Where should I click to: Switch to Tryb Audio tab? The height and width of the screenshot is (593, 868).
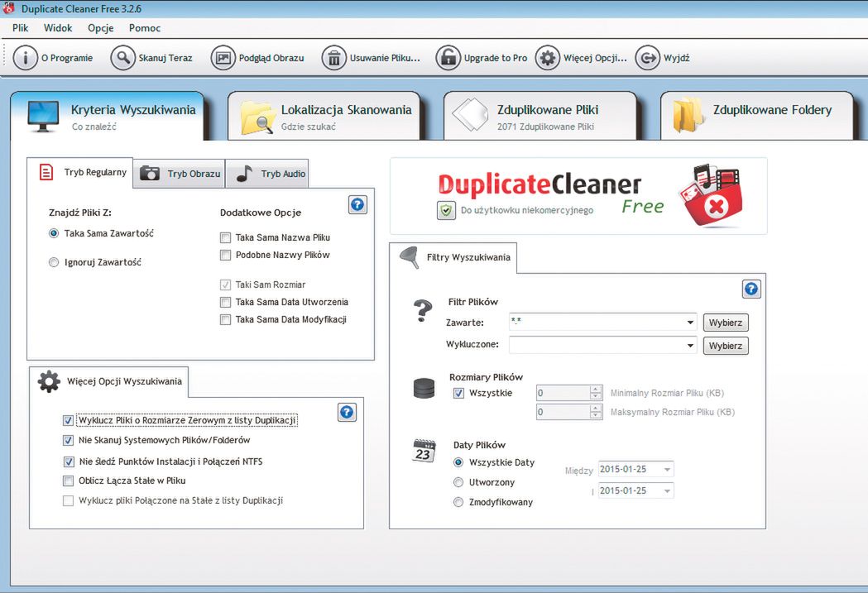267,174
